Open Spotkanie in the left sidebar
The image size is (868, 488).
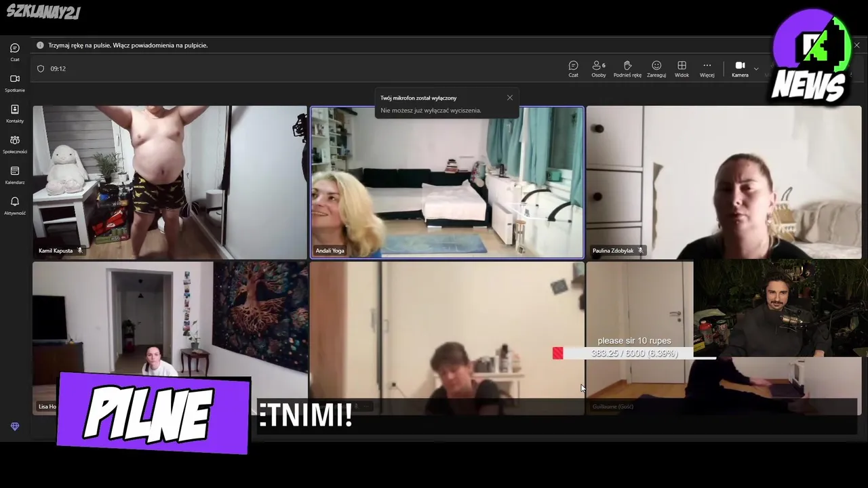point(15,83)
